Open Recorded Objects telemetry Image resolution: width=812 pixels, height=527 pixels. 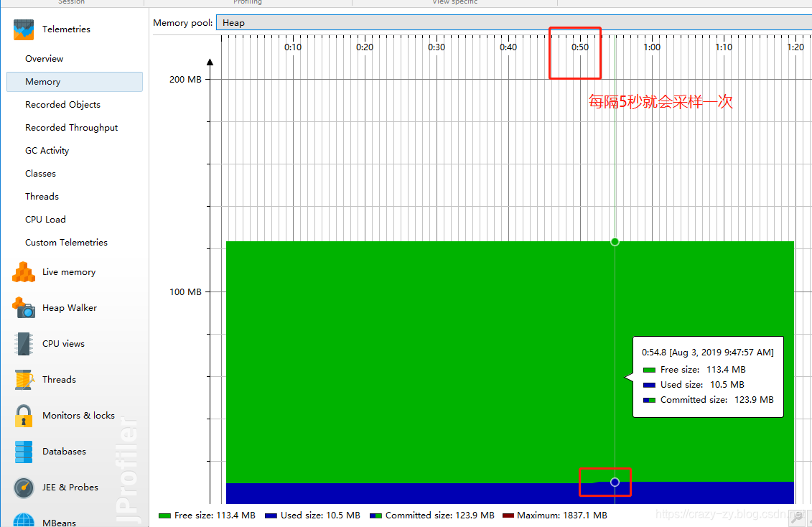[62, 105]
